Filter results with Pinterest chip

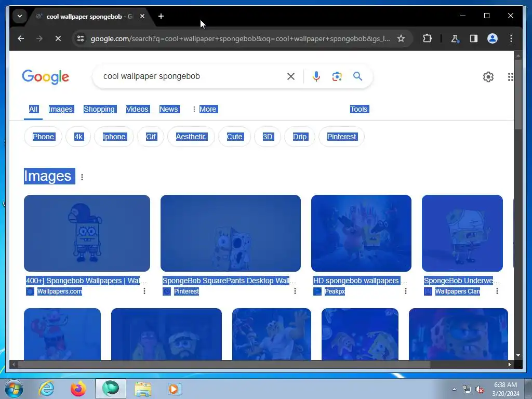click(342, 137)
